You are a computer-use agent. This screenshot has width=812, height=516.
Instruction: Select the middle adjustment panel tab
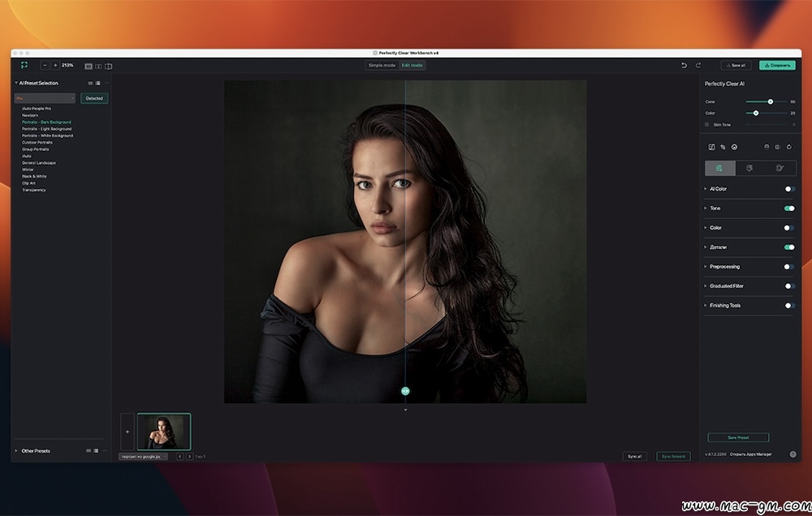pos(749,168)
